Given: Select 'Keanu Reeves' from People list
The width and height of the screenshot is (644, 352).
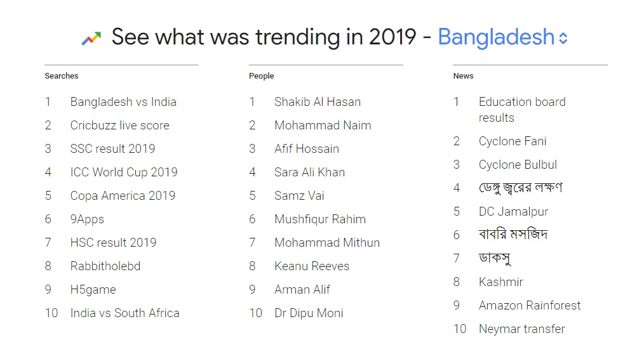Looking at the screenshot, I should point(311,266).
